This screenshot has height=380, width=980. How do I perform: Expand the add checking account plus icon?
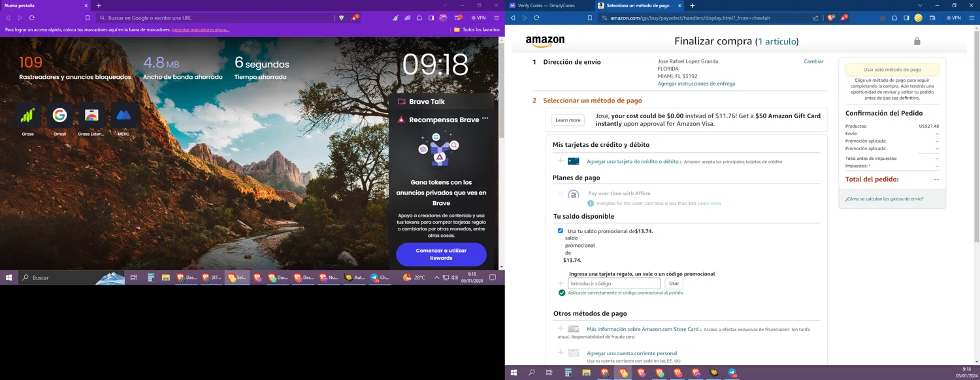(x=561, y=353)
